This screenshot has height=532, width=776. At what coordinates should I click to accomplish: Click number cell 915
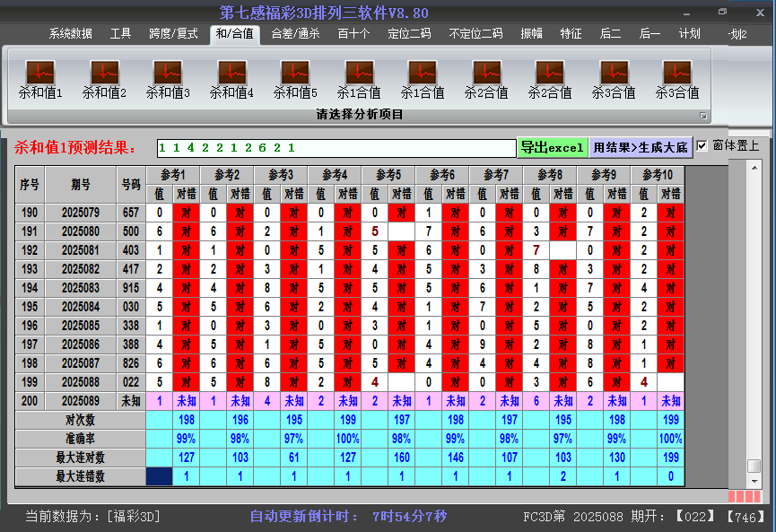tap(131, 288)
